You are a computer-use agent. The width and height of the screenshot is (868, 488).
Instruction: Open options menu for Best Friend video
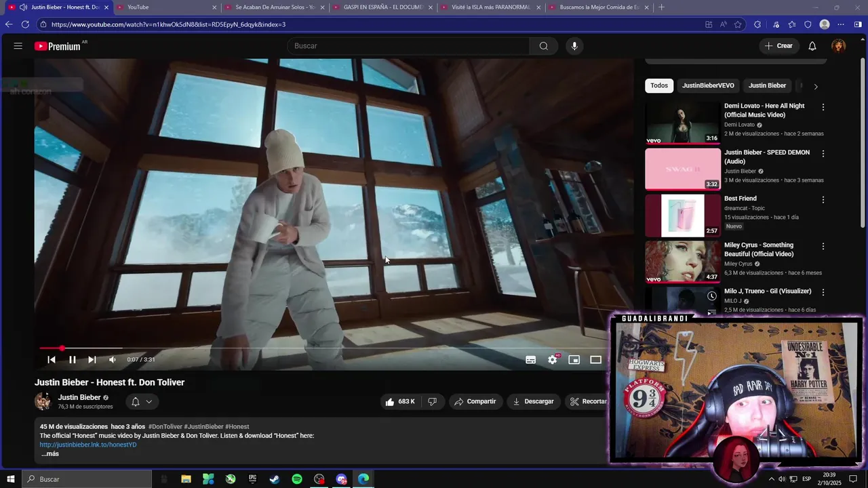tap(823, 200)
